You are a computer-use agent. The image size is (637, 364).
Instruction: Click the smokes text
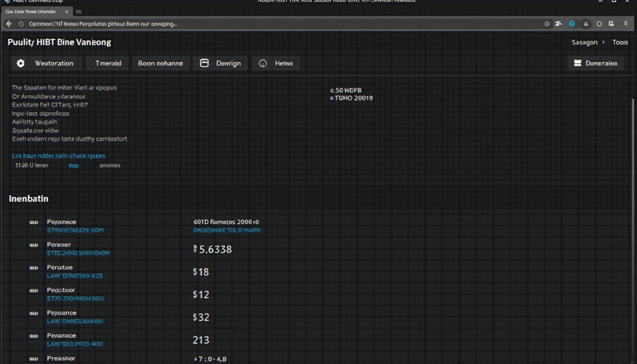(110, 165)
